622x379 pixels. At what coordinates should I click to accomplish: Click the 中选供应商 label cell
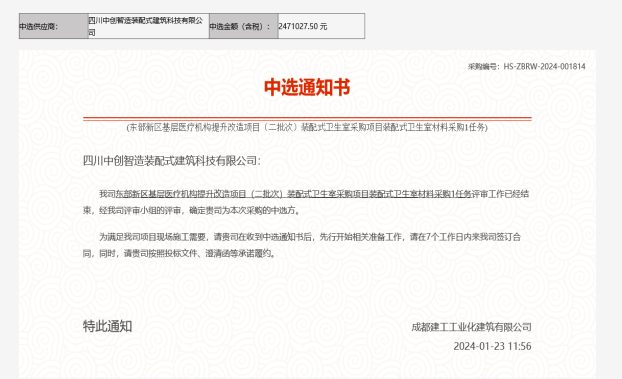[x=54, y=26]
